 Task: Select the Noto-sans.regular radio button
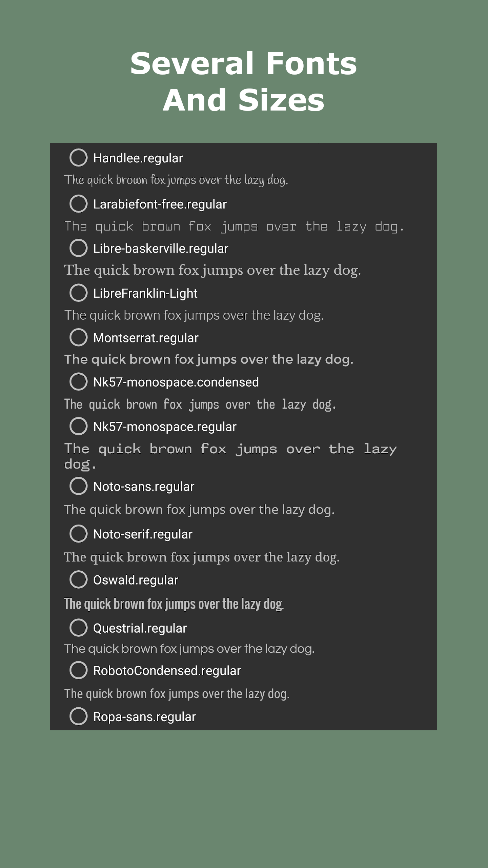[78, 486]
